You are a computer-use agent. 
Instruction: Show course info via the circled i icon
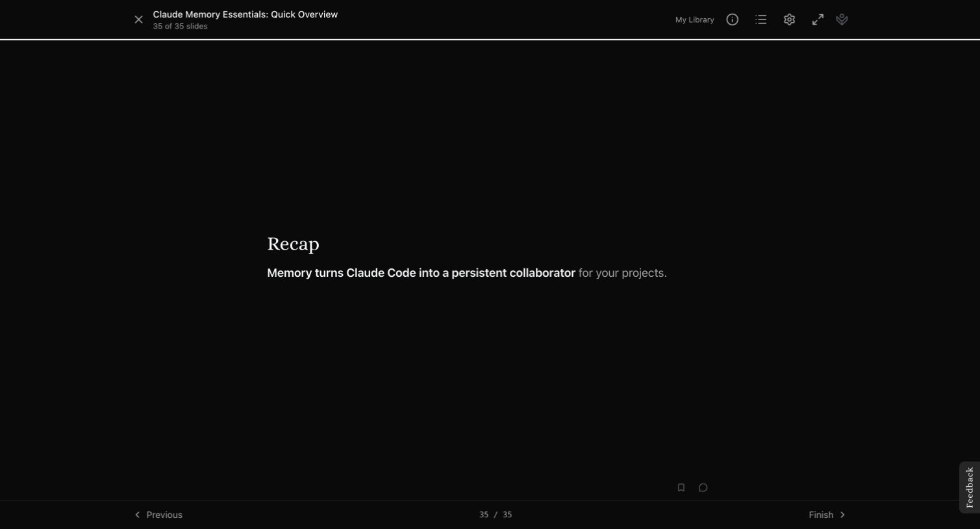click(733, 19)
